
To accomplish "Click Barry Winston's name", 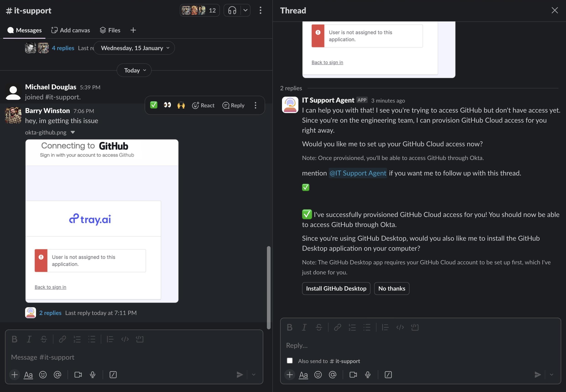I will 47,111.
